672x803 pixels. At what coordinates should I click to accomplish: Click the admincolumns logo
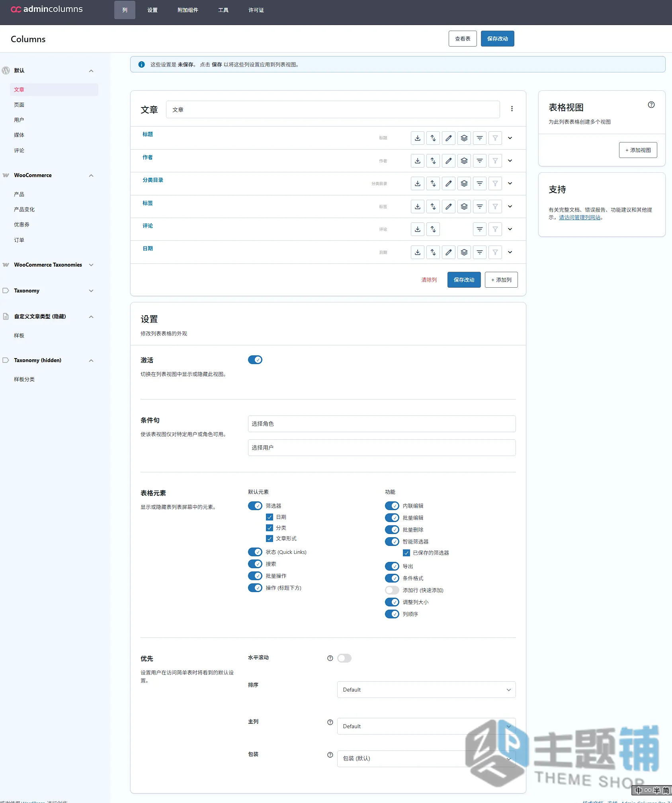pos(47,9)
